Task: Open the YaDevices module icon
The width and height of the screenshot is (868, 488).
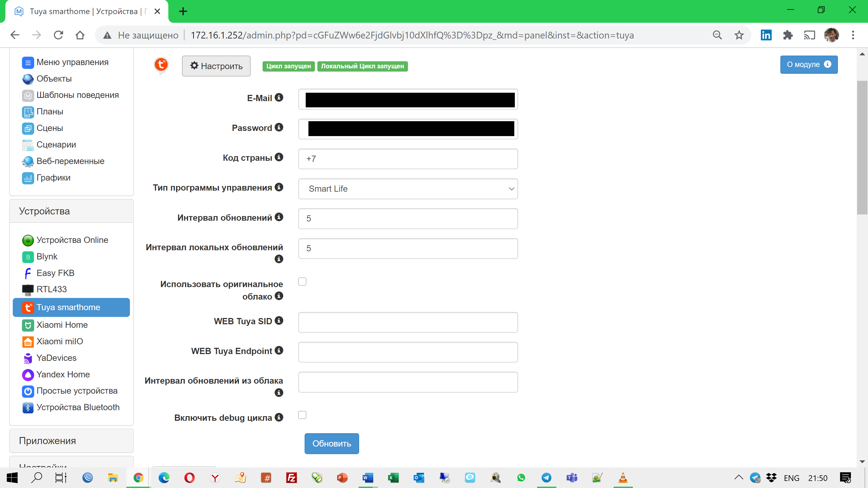Action: coord(28,358)
